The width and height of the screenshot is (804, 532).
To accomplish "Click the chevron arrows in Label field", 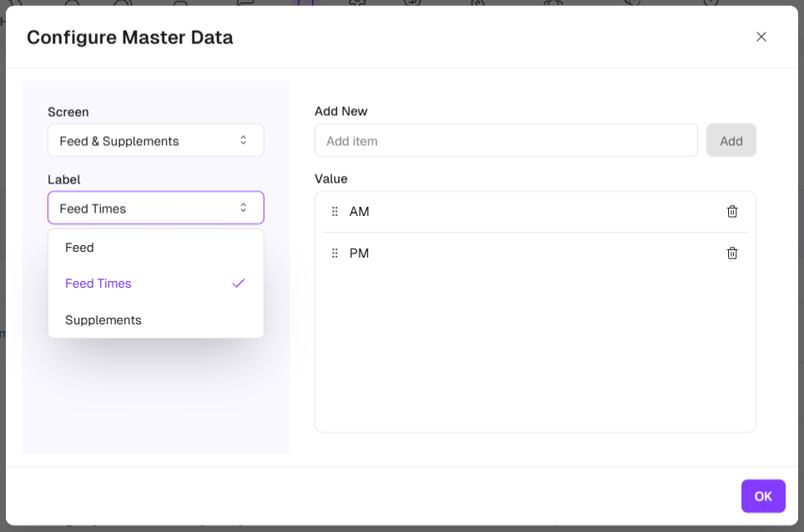I will click(244, 208).
